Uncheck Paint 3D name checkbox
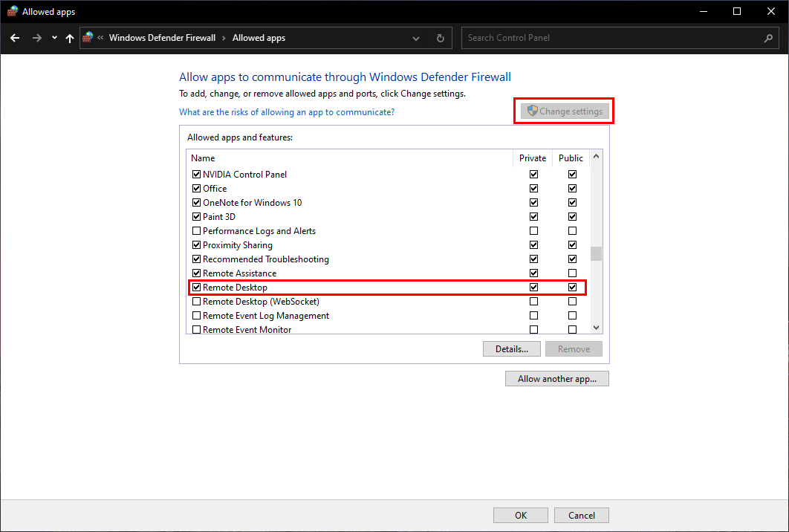This screenshot has width=789, height=532. pyautogui.click(x=197, y=216)
